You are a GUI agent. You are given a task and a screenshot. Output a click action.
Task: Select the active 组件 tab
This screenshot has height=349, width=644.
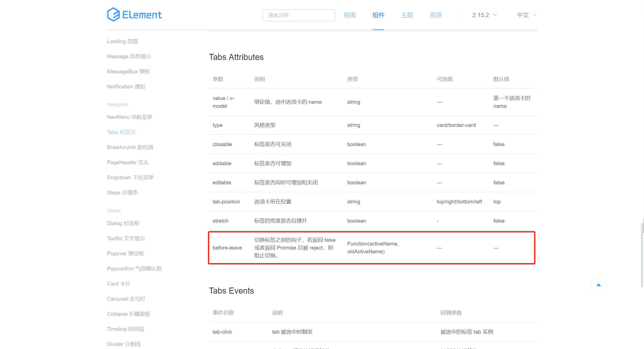coord(378,15)
